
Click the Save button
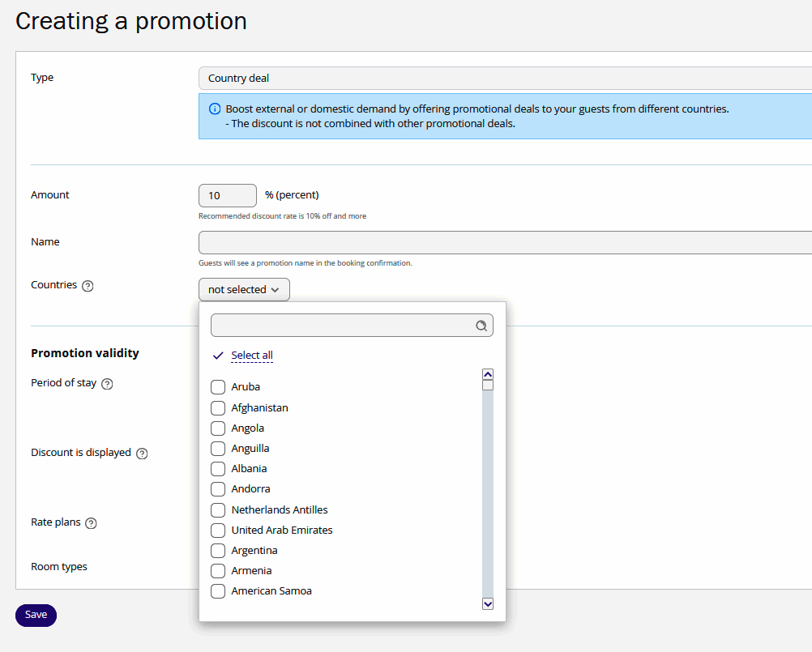coord(35,616)
